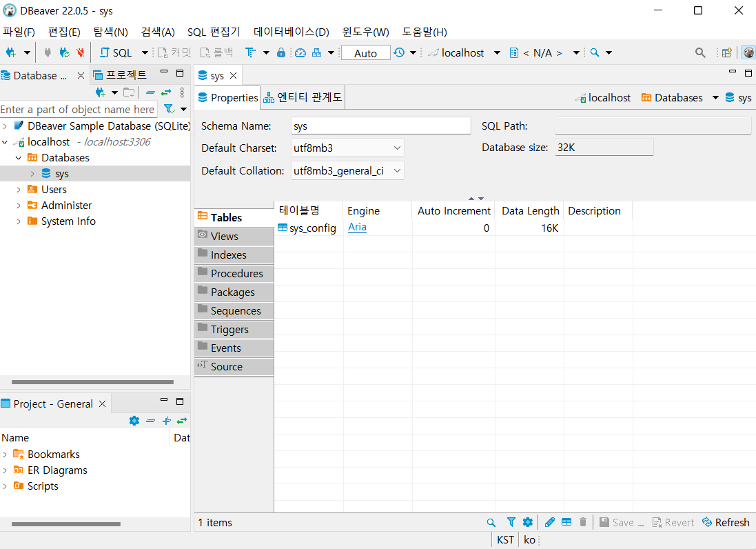Switch to the 엔티티 관계도 tab
Screen dimensions: 756x549
pyautogui.click(x=303, y=97)
